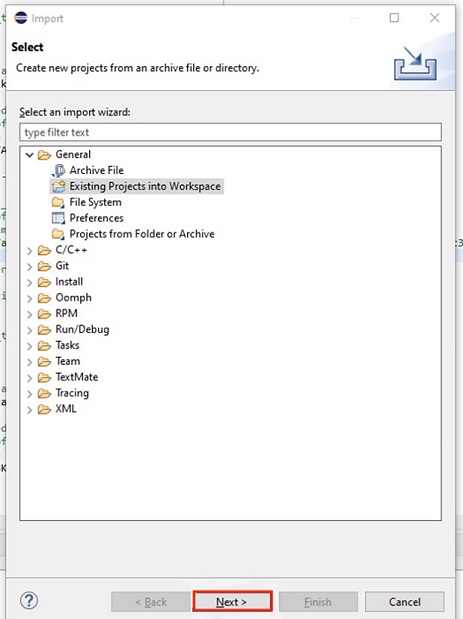Click the Next button
The image size is (463, 619).
[232, 602]
